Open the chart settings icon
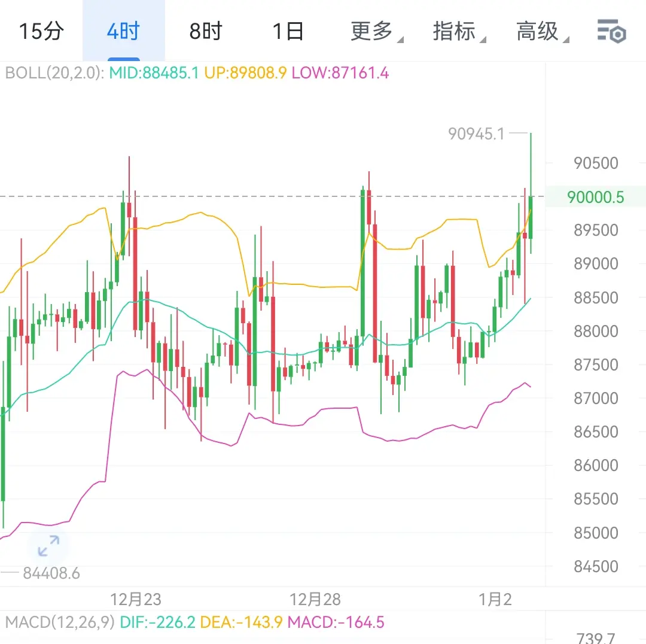The width and height of the screenshot is (646, 644). coord(611,31)
